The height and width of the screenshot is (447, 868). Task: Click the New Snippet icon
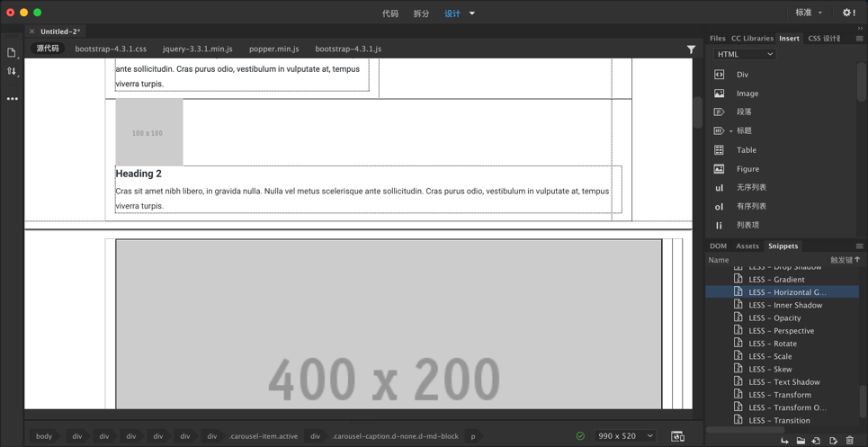(817, 441)
